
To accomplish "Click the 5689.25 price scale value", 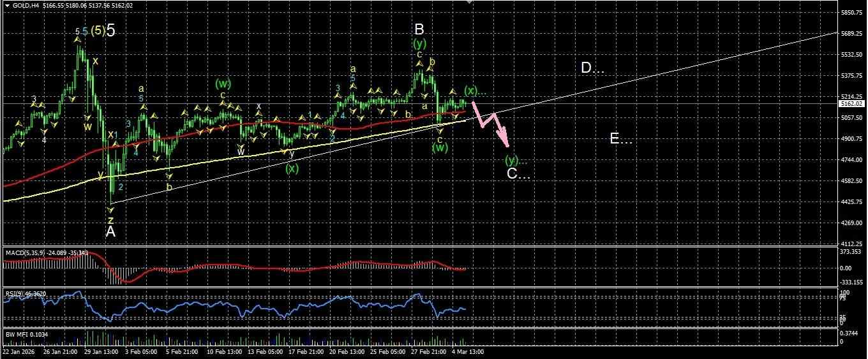I will (852, 34).
